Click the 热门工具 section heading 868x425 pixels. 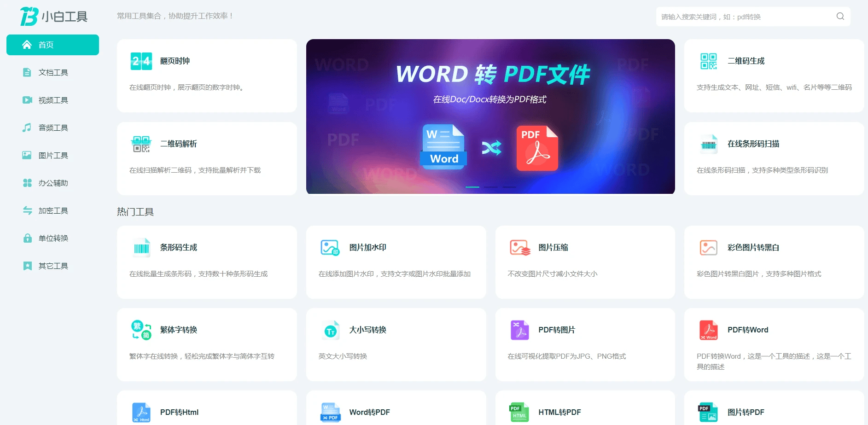coord(135,212)
